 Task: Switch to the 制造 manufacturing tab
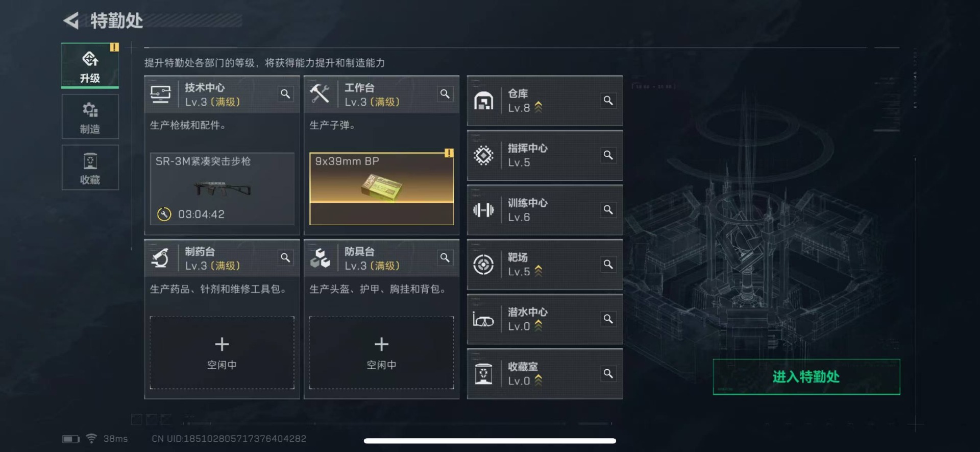pos(90,116)
